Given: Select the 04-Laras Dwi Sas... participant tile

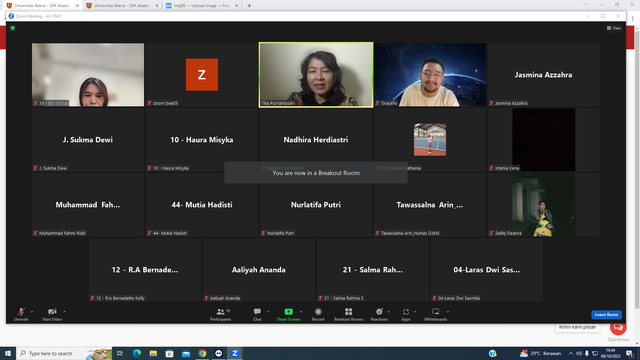Looking at the screenshot, I should [487, 269].
